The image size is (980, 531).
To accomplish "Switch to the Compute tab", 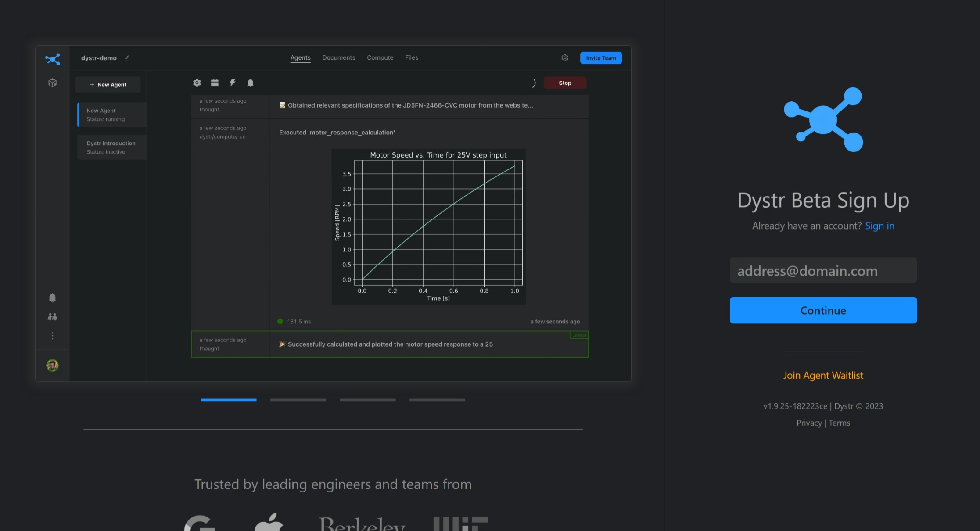I will (x=380, y=57).
